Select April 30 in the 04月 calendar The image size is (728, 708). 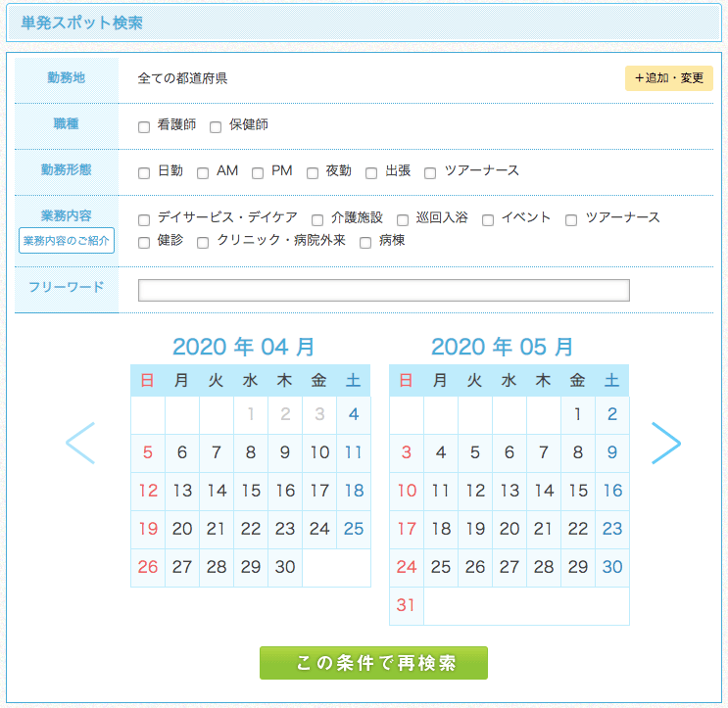click(x=285, y=567)
